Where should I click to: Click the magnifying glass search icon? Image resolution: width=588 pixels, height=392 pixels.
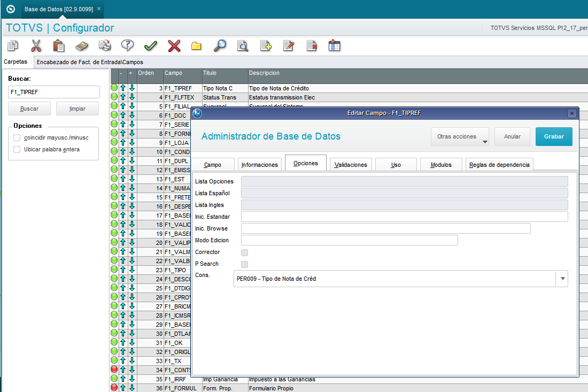point(220,46)
